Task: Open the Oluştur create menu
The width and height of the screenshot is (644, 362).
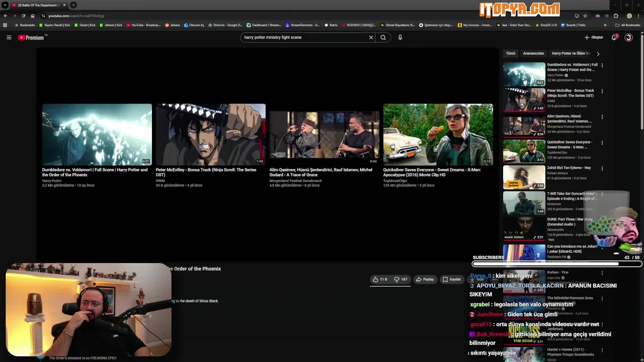Action: (594, 37)
